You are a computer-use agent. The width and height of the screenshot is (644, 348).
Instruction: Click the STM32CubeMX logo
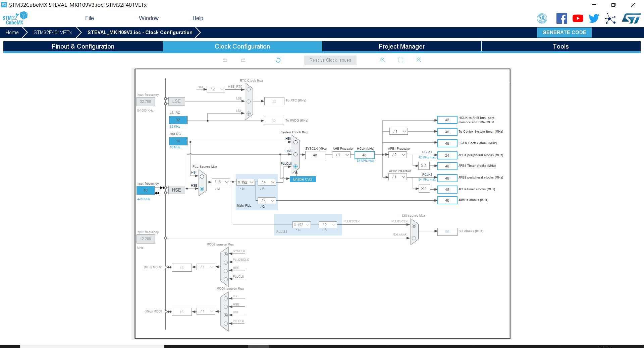15,18
